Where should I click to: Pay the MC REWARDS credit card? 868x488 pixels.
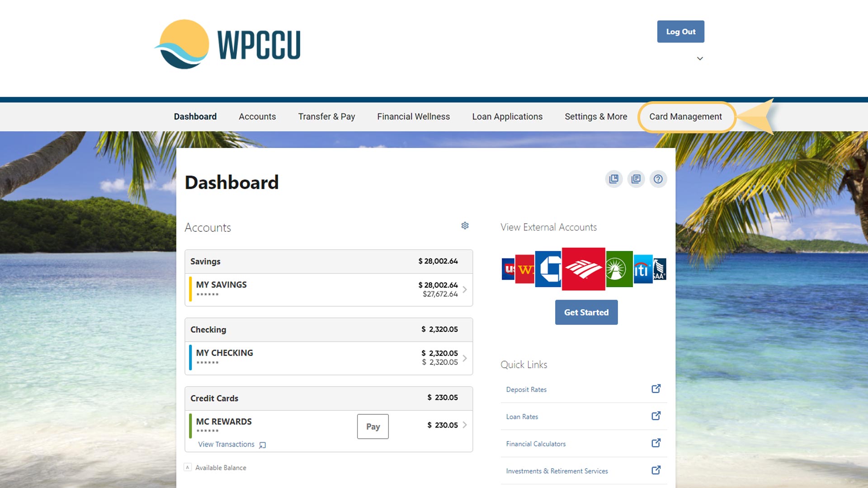(373, 426)
